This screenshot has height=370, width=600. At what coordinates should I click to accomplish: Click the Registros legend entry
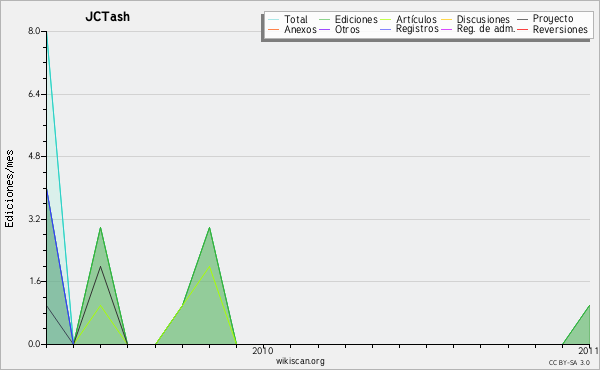click(409, 29)
